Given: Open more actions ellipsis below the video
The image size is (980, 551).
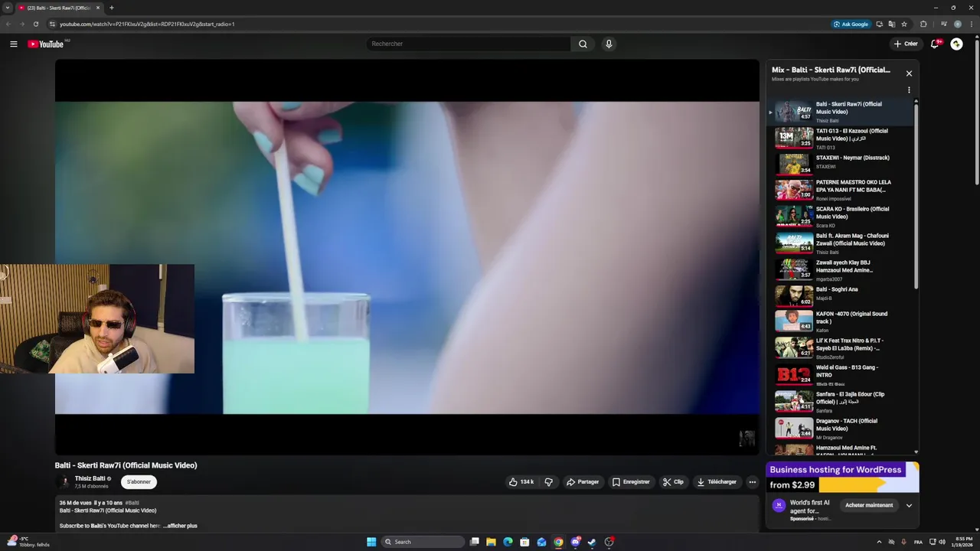Looking at the screenshot, I should (753, 482).
